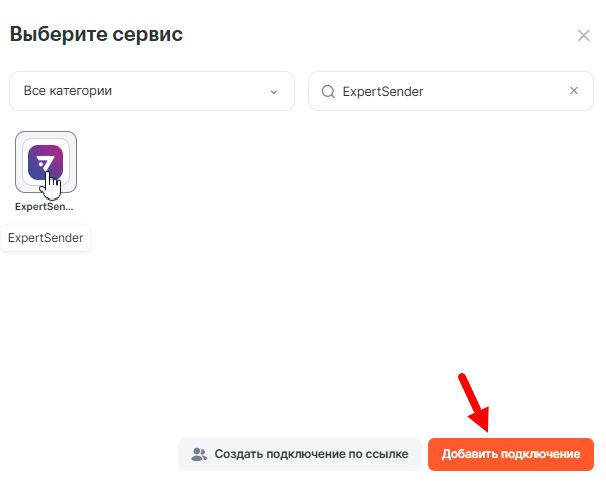The height and width of the screenshot is (482, 606).
Task: Click the Все категории label text
Action: 67,91
